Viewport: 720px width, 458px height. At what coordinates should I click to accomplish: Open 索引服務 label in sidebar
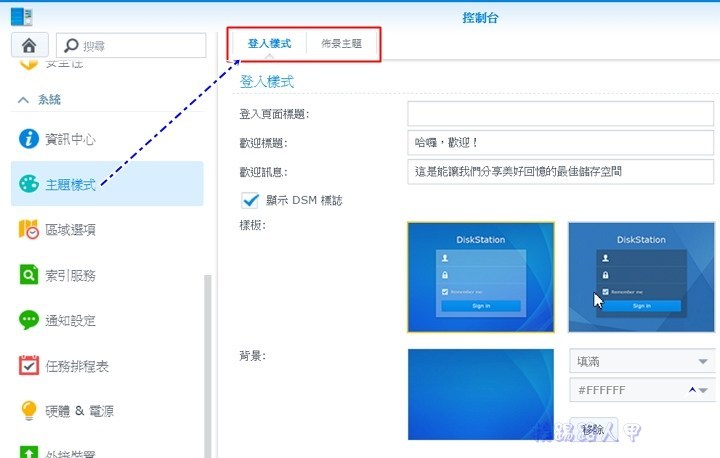(70, 275)
